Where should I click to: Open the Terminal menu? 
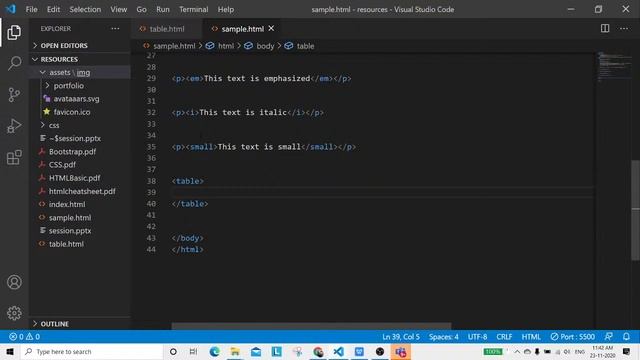pyautogui.click(x=193, y=9)
